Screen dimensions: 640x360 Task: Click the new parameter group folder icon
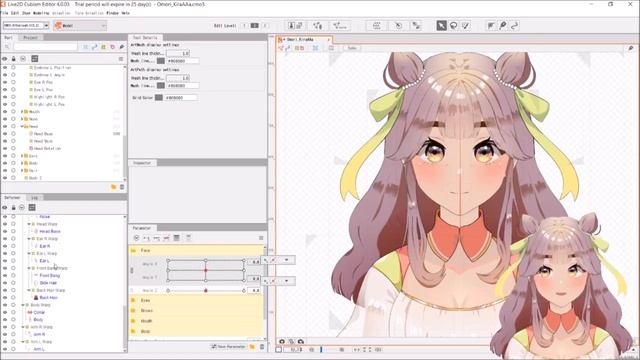252,347
